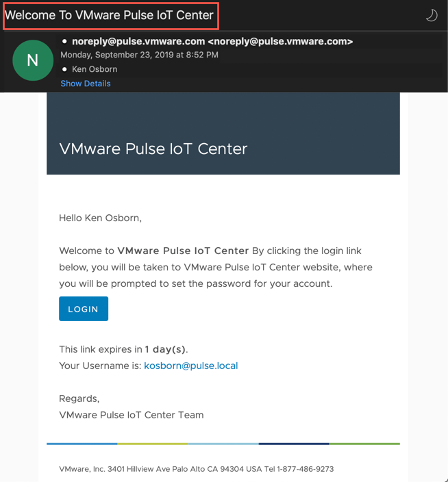
Task: Toggle dark mode with the moon icon
Action: [432, 15]
